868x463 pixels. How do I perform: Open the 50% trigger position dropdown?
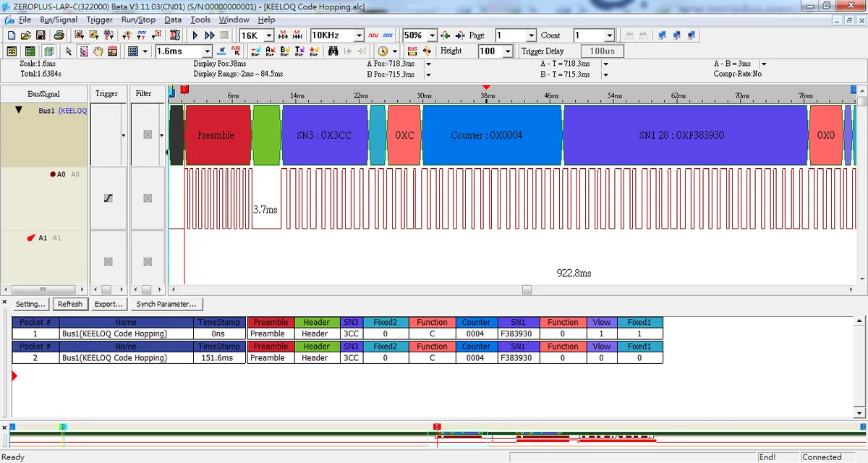(432, 35)
